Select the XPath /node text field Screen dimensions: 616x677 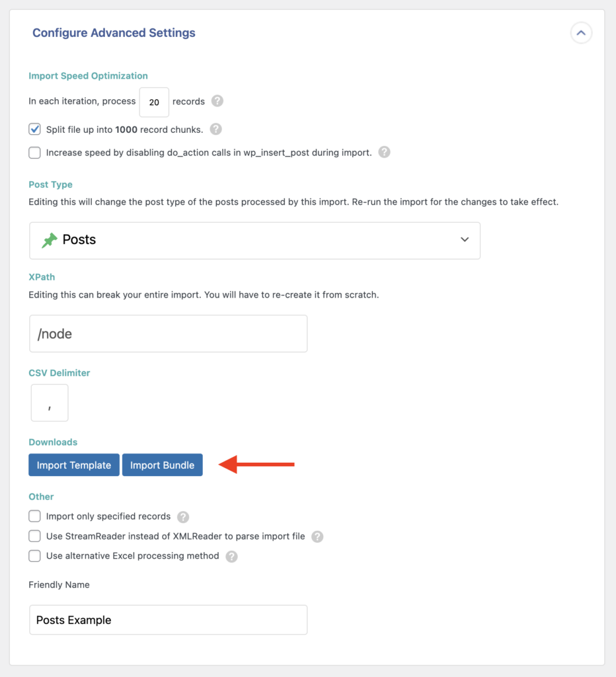coord(168,334)
